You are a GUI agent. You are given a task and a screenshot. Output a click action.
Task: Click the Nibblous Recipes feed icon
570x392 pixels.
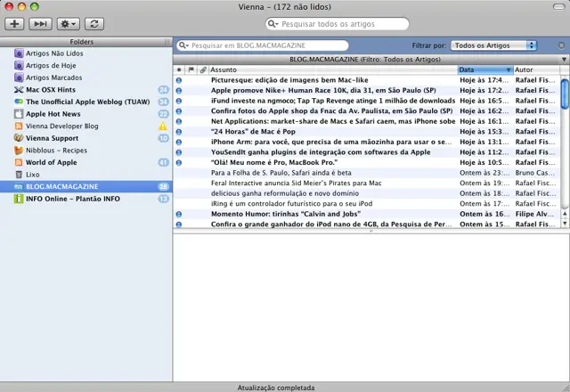click(x=19, y=151)
